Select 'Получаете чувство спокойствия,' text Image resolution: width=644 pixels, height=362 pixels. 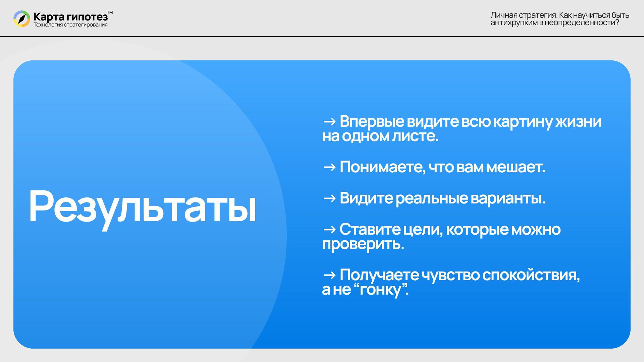[x=460, y=275]
